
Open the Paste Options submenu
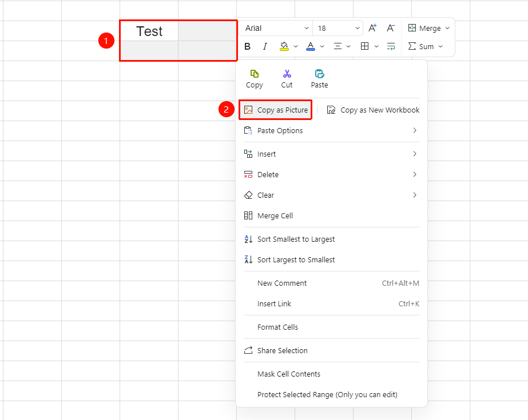point(331,130)
